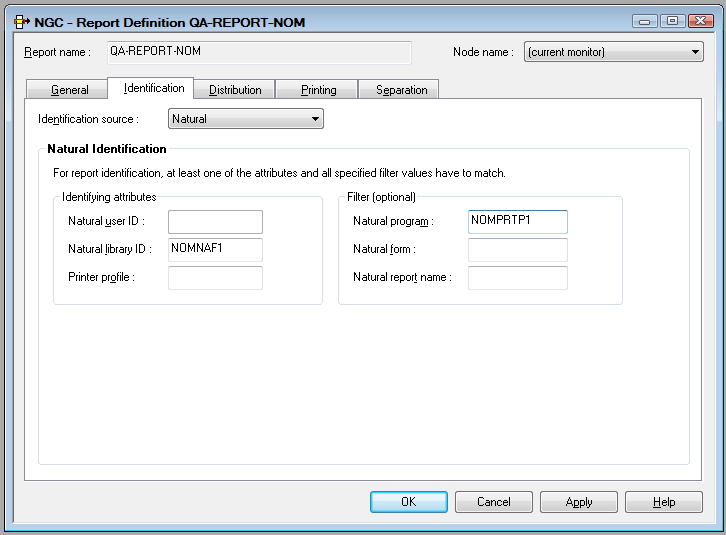The height and width of the screenshot is (535, 726).
Task: Click the Report name field
Action: [258, 52]
